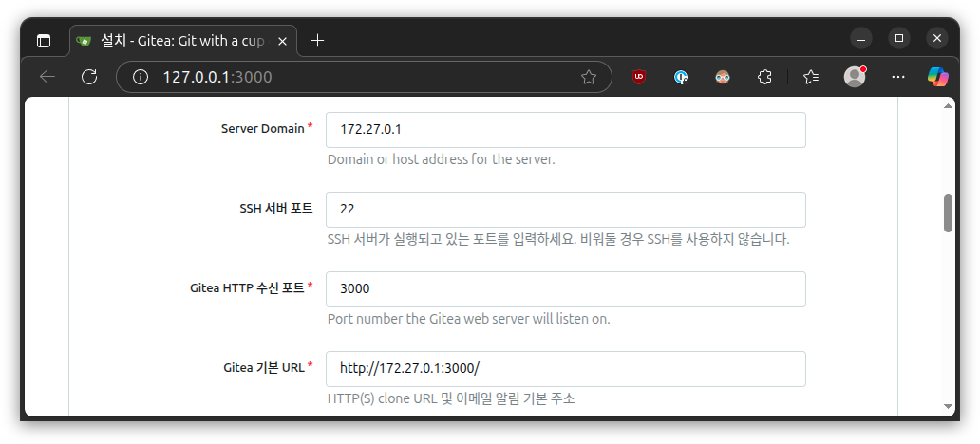Open the browser profile avatar

click(855, 77)
